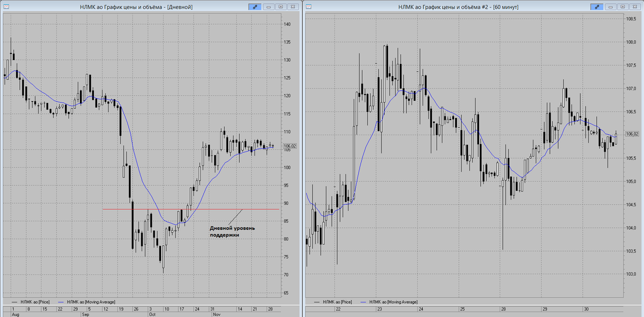
Task: Click date label 23 on the 60 минут time axis
Action: (x=379, y=309)
